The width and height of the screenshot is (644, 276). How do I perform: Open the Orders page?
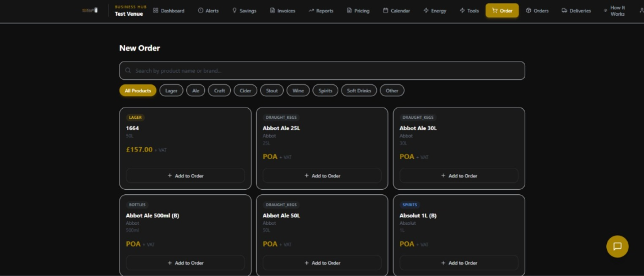(x=537, y=11)
